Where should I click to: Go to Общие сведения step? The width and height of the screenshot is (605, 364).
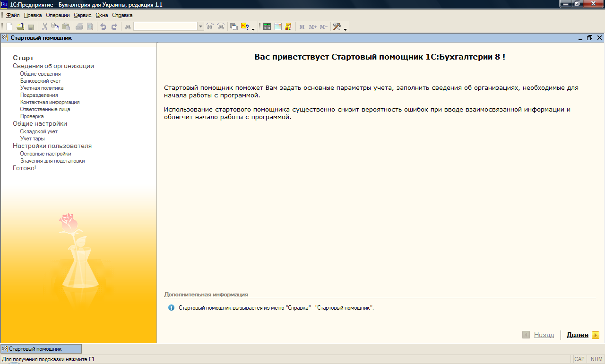point(40,74)
